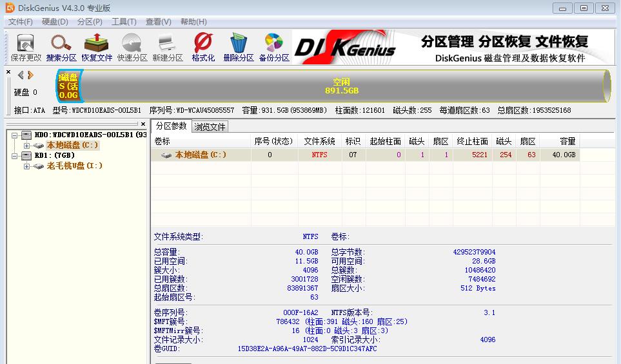Screen dimensions: 621x364
Task: Expand the 老毛桃U盘 (I:) tree node
Action: pos(26,166)
